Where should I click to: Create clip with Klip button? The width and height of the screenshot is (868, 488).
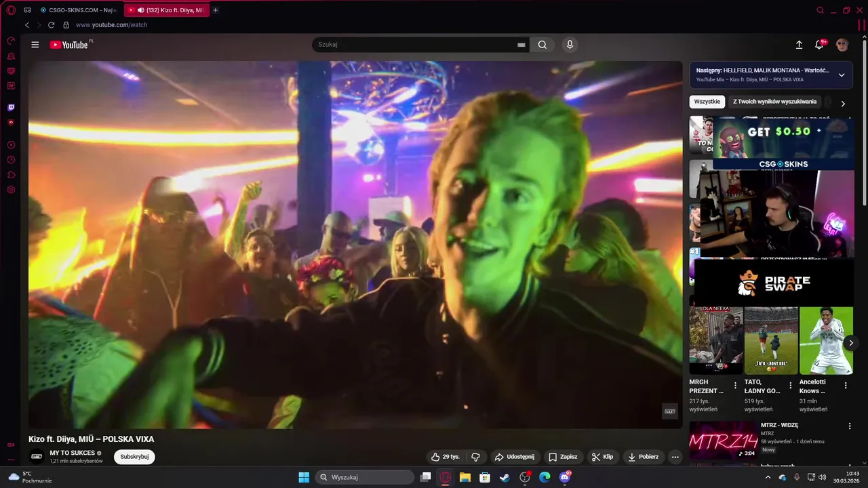pyautogui.click(x=602, y=457)
